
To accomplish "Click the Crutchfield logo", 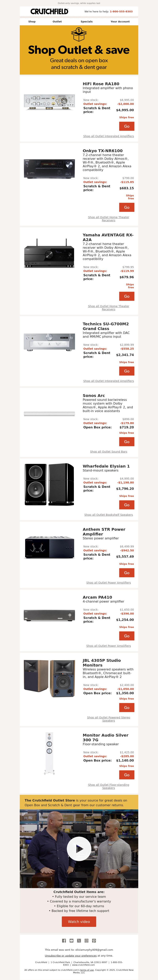I will point(50,12).
